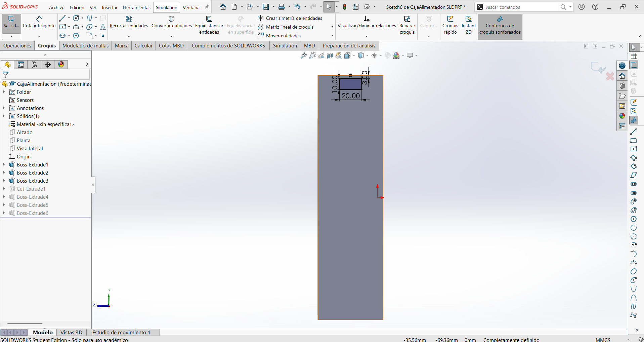Viewport: 644px width, 342px height.
Task: Toggle Contornos de croquis sombreados
Action: tap(500, 27)
